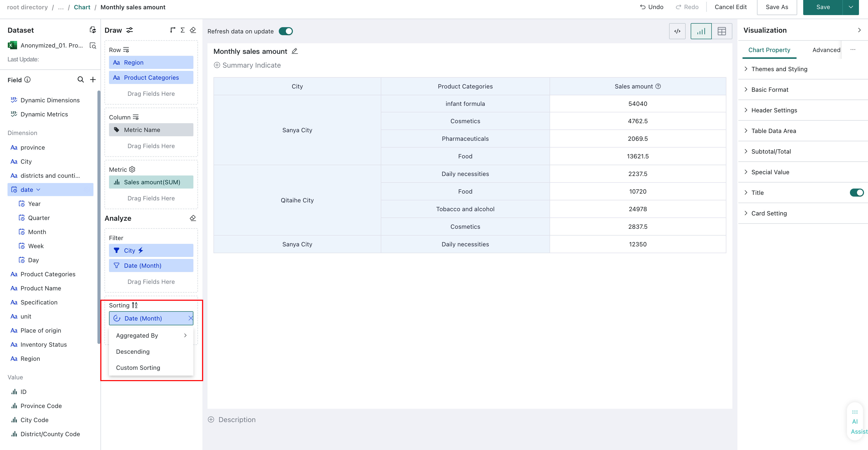Click Date (Month) filter pill

(x=151, y=265)
